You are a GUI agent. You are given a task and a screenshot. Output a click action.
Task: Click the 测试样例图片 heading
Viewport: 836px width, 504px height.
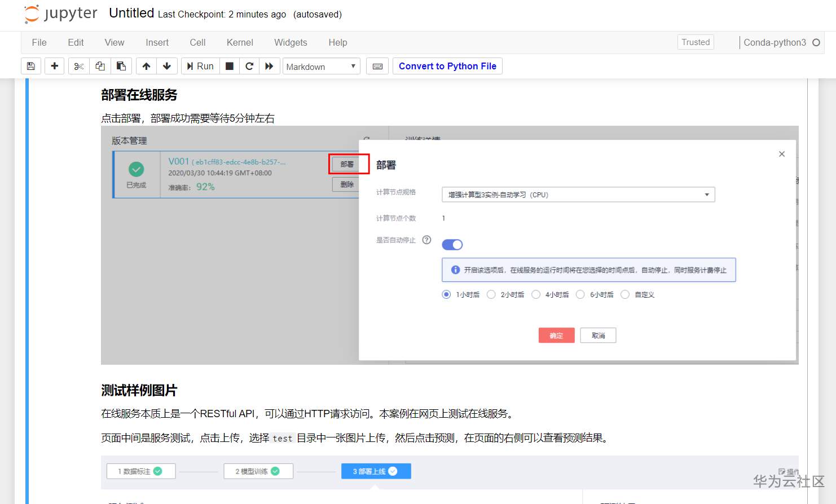pos(139,390)
